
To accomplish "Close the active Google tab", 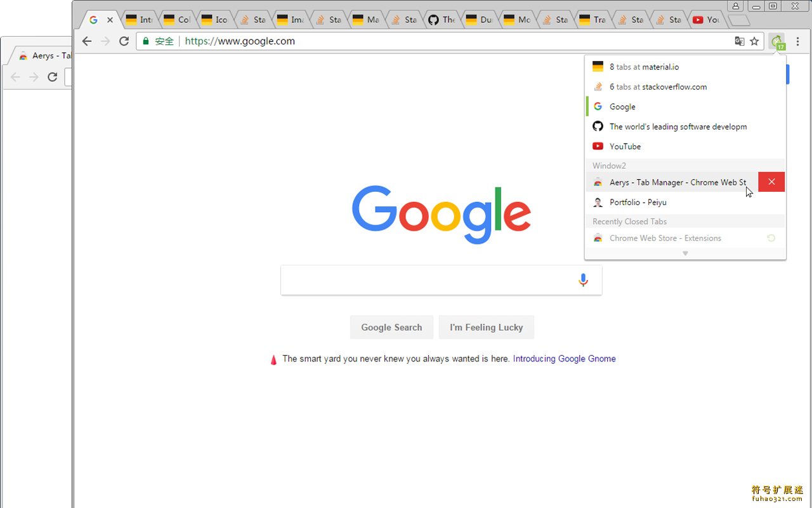I will tap(110, 20).
